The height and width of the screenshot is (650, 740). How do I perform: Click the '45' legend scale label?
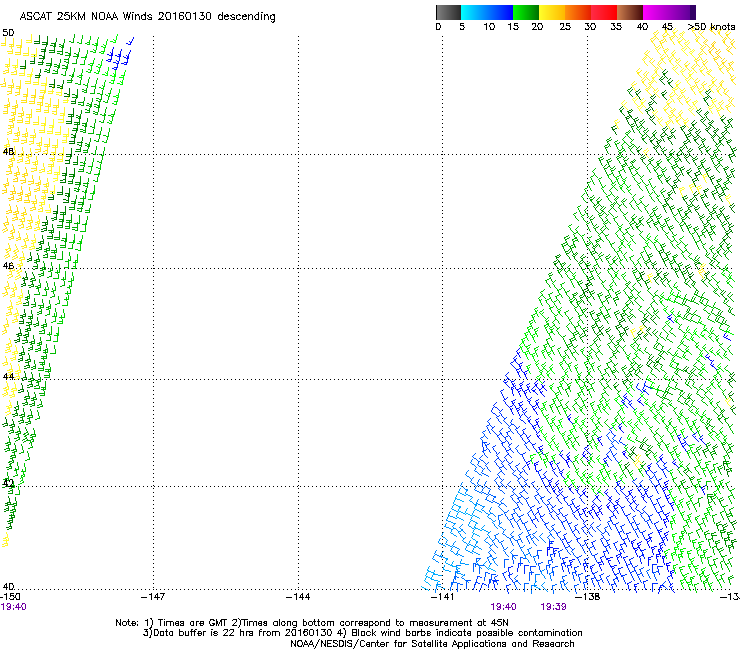click(667, 27)
